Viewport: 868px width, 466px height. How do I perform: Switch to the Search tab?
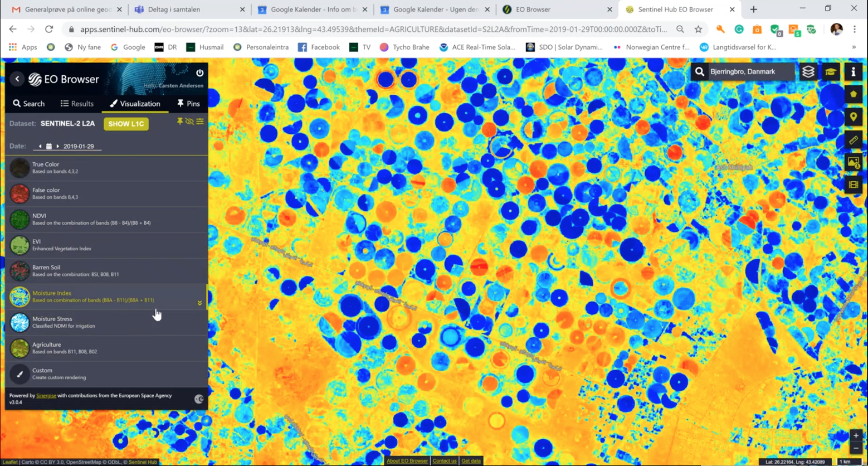point(29,104)
